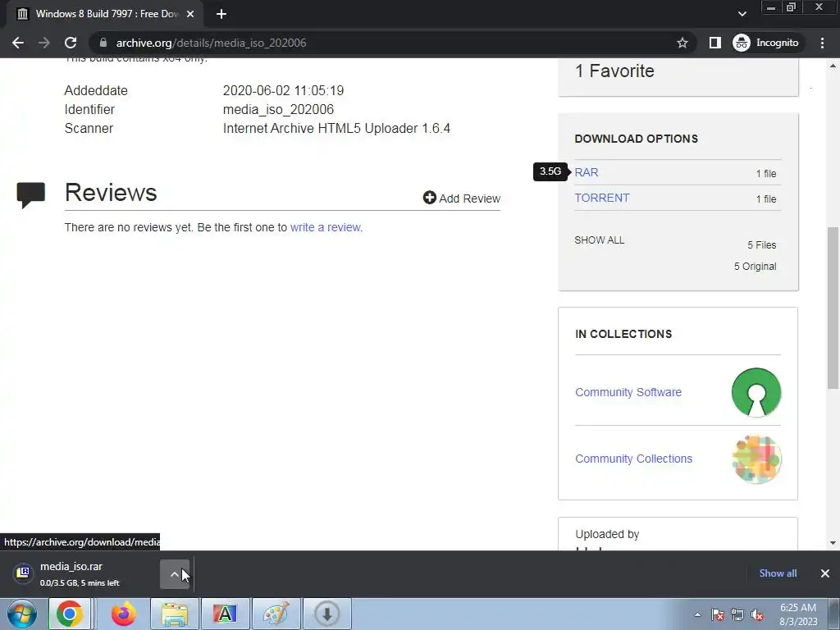Click the '5 Files' count
Viewport: 840px width, 630px height.
point(762,244)
